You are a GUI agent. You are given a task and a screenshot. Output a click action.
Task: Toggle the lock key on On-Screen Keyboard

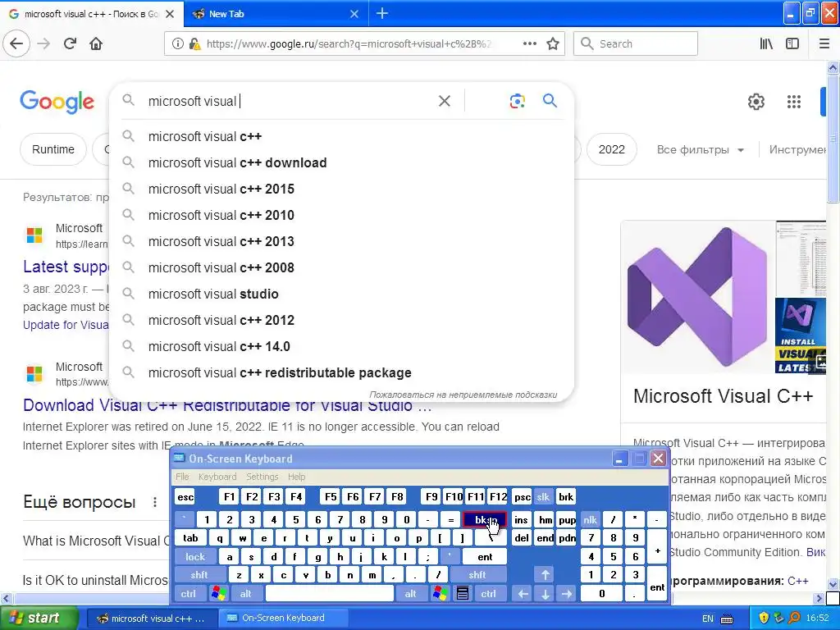(x=195, y=557)
